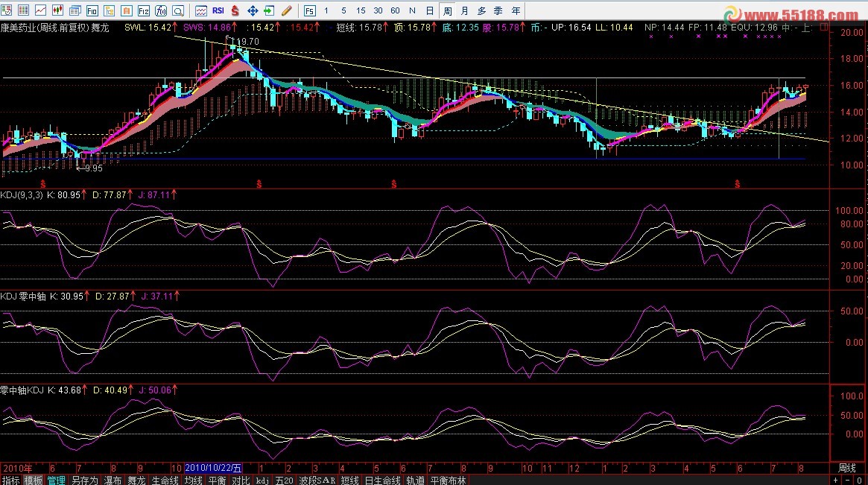Open the wavy indicator lines icon
This screenshot has height=485, width=868.
tap(201, 10)
